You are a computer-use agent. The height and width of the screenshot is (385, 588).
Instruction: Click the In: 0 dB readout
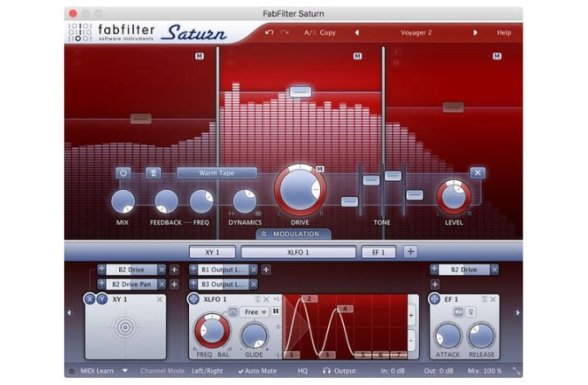(x=393, y=371)
